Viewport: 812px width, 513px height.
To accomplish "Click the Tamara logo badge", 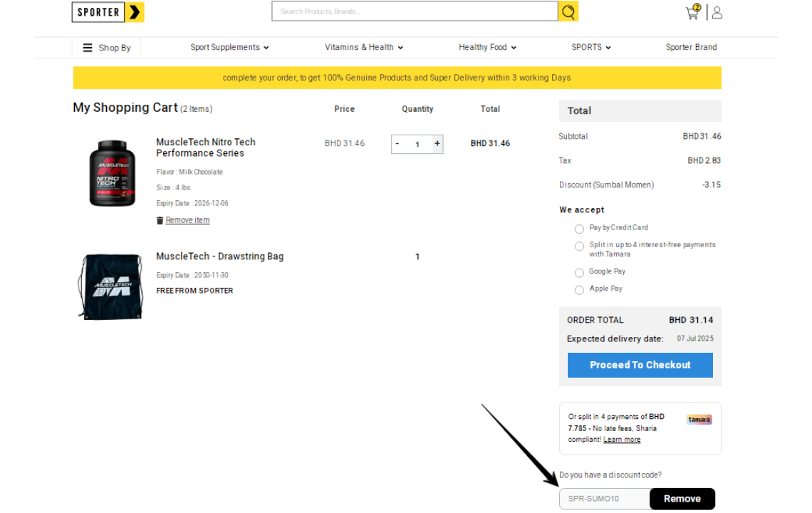I will (x=699, y=420).
